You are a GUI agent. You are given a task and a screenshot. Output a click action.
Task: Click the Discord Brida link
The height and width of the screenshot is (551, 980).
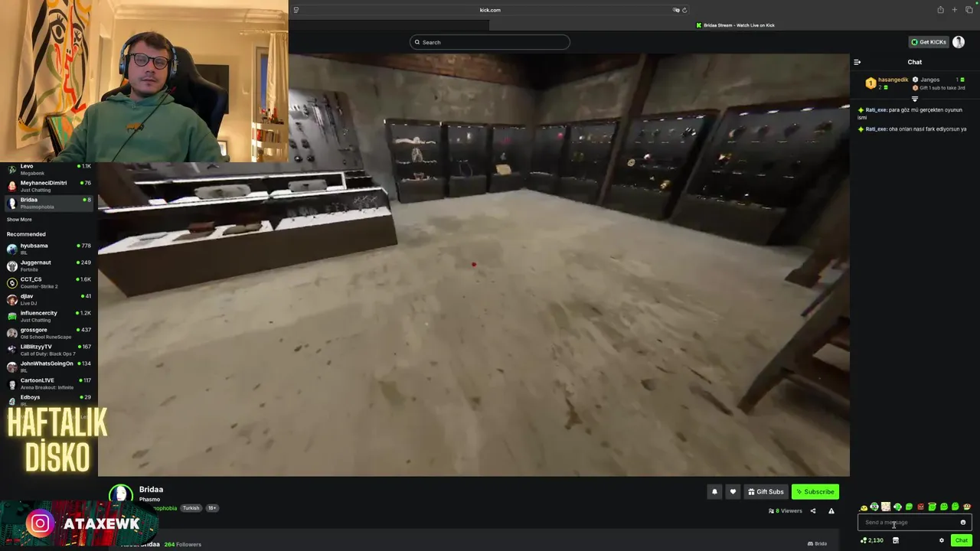pyautogui.click(x=817, y=543)
